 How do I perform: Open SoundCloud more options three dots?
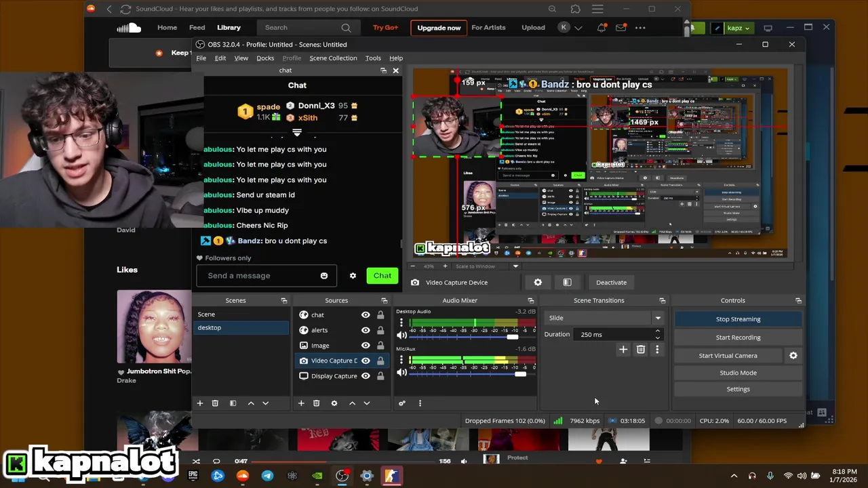[x=640, y=28]
